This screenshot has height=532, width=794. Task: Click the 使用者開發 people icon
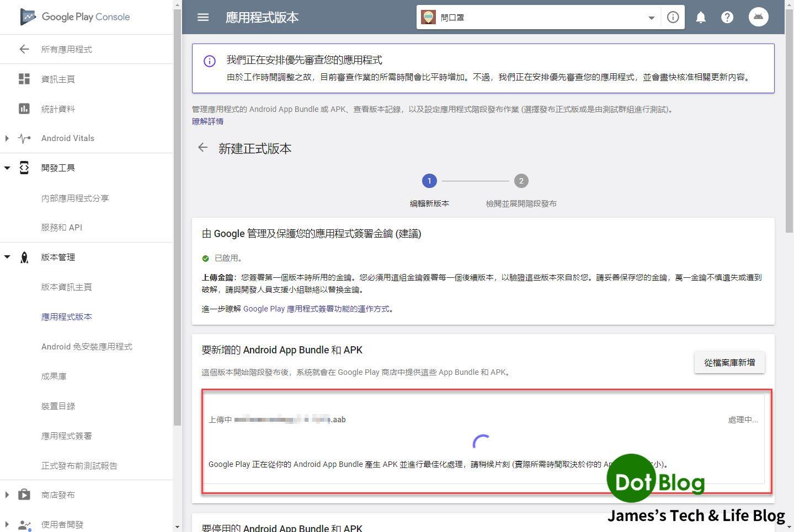[x=24, y=525]
